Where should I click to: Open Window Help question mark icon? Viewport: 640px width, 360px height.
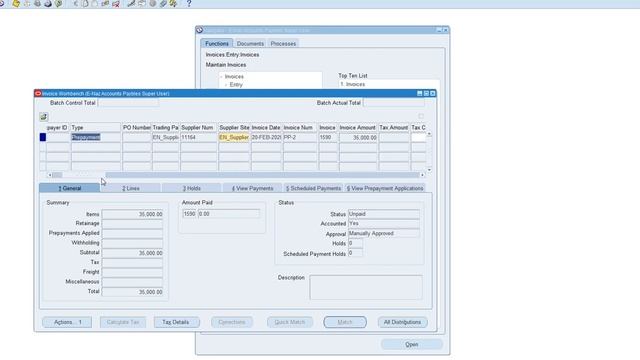click(189, 4)
